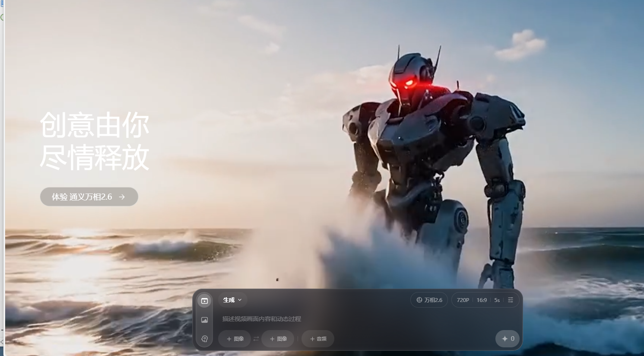Click the sparkle generate button

pyautogui.click(x=507, y=339)
